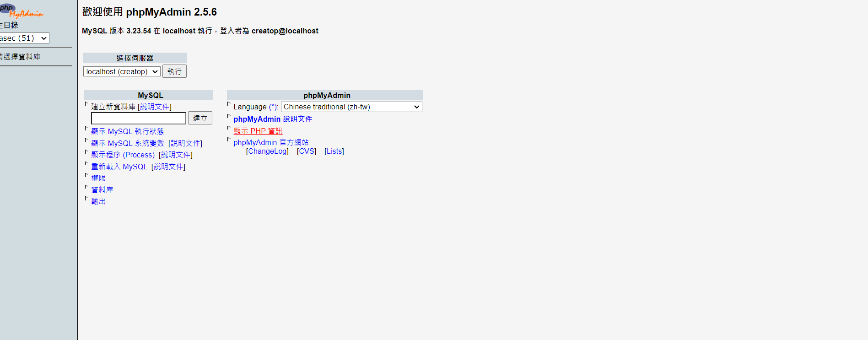868x340 pixels.
Task: Open the Lists link
Action: click(334, 151)
